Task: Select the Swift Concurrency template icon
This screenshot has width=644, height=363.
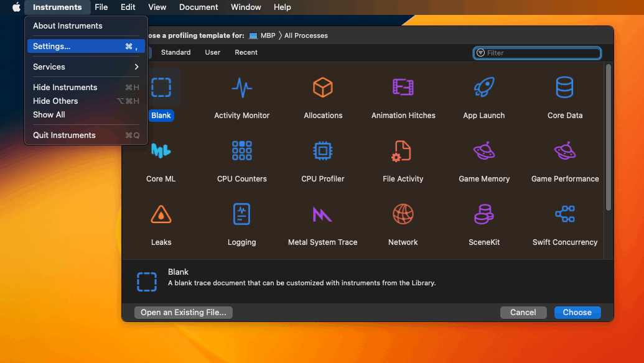Action: tap(565, 214)
